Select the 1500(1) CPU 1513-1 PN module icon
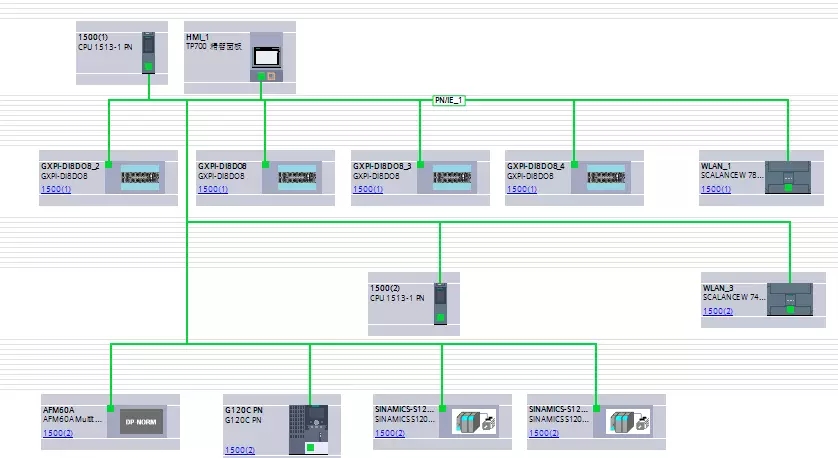838x458 pixels. [x=149, y=52]
